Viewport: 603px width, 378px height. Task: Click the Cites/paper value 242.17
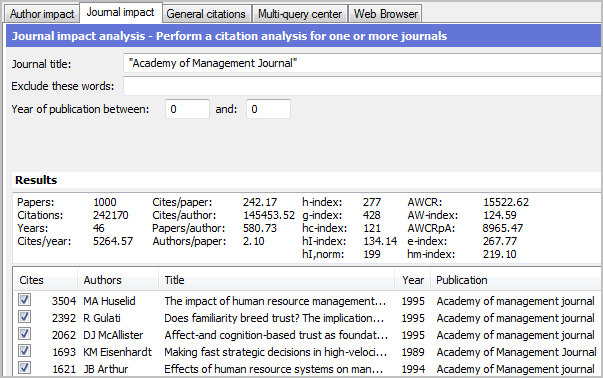260,202
